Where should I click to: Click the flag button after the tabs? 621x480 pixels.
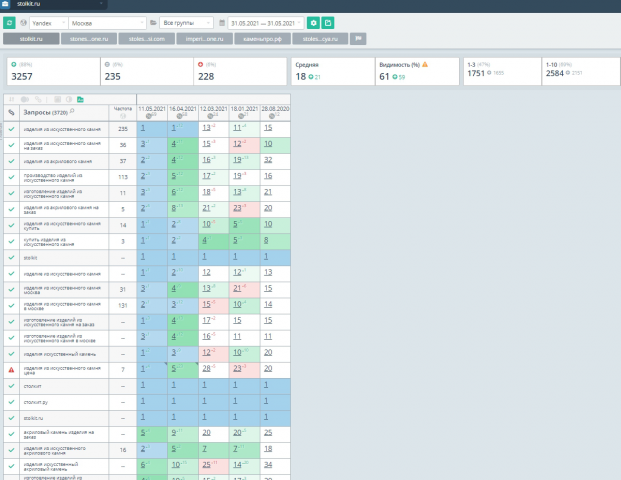click(x=358, y=39)
